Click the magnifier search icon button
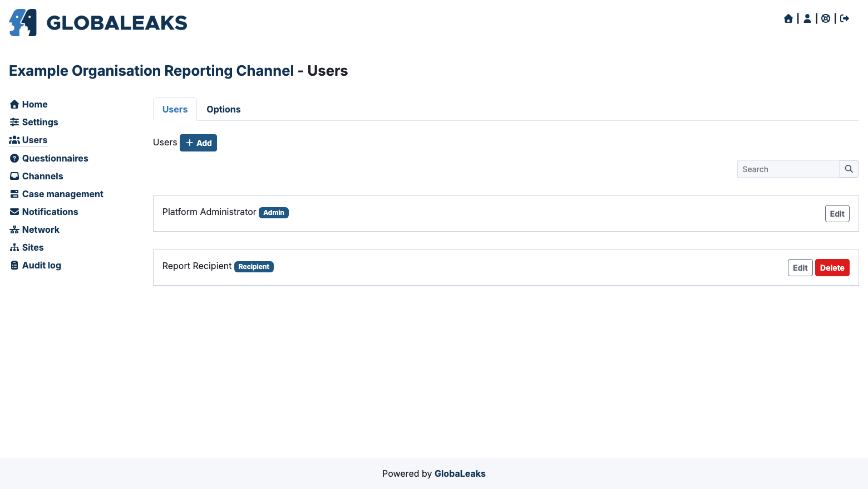This screenshot has width=868, height=489. click(849, 169)
